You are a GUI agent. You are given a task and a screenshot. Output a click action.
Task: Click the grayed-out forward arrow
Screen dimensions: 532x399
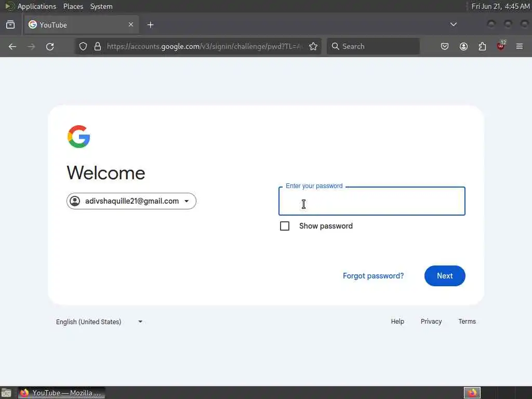[x=31, y=46]
